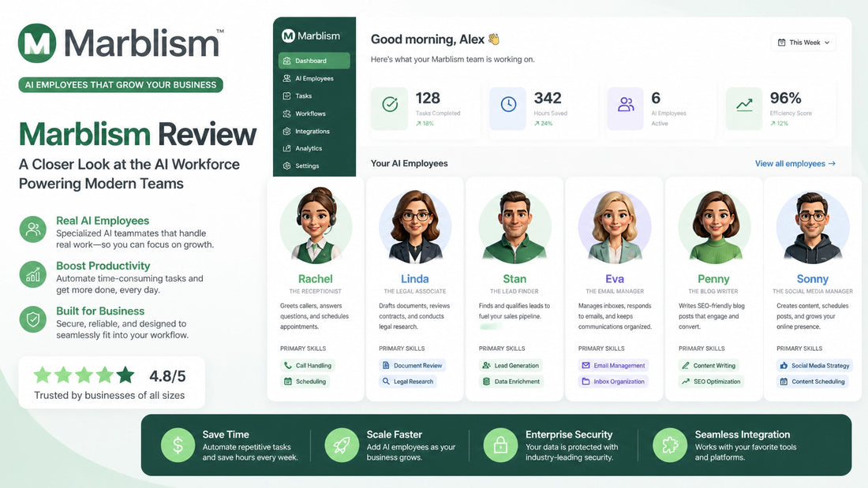Click the 128 tasks completed value
Viewport: 868px width, 488px height.
(x=428, y=98)
